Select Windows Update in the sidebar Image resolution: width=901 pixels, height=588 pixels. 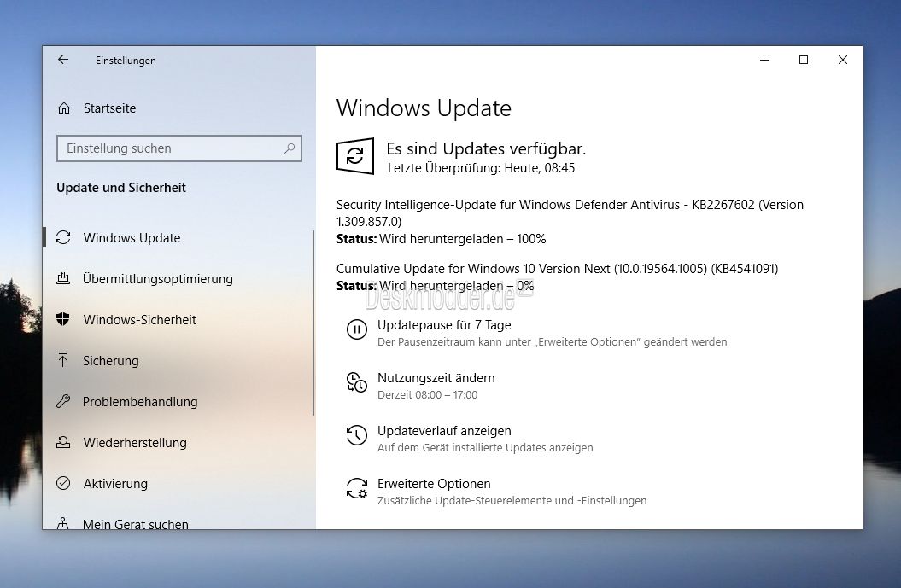pyautogui.click(x=132, y=238)
